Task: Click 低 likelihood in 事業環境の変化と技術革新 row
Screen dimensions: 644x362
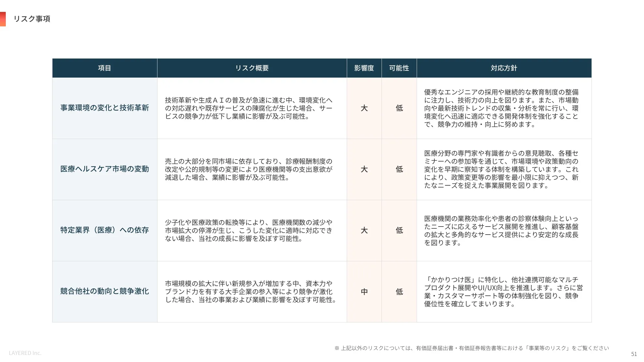Action: point(399,108)
